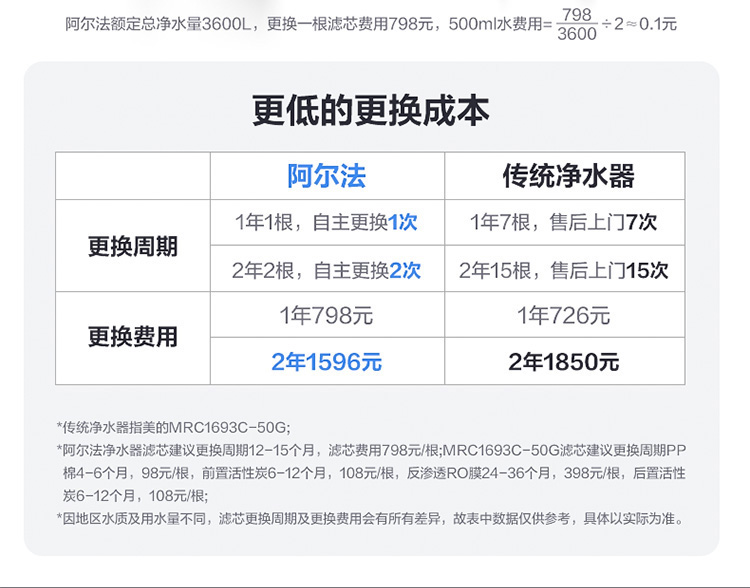Select the blue 阿尔法 column header
This screenshot has height=588, width=750.
click(x=327, y=176)
